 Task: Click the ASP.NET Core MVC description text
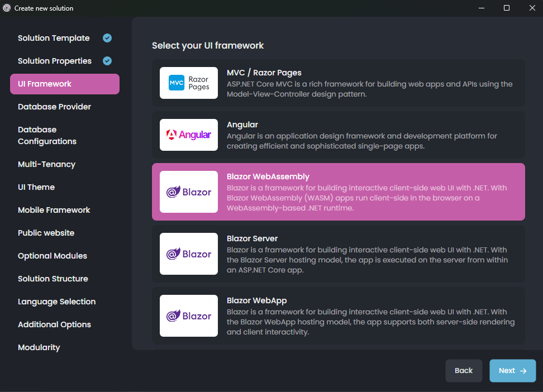(369, 89)
